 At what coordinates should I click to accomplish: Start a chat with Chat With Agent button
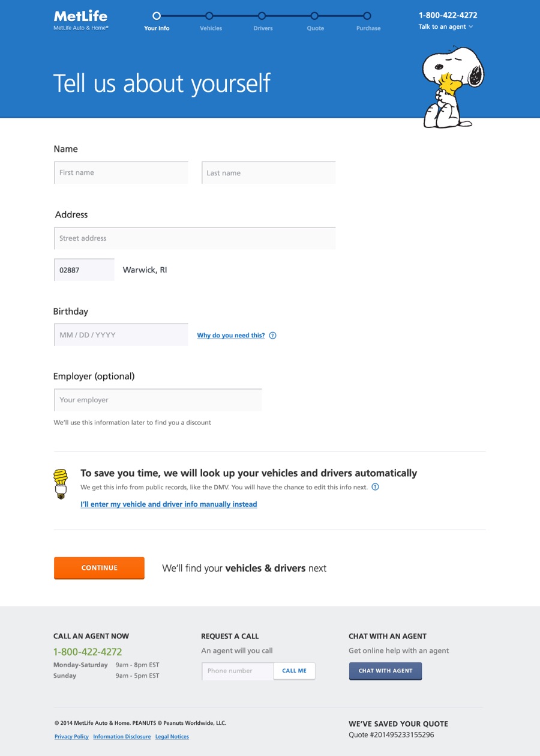pyautogui.click(x=385, y=671)
